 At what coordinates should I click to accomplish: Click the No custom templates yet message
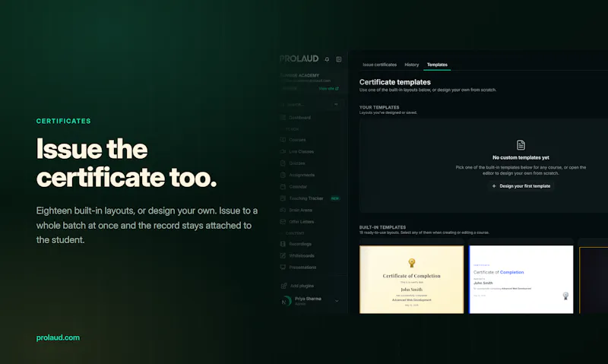pyautogui.click(x=521, y=157)
